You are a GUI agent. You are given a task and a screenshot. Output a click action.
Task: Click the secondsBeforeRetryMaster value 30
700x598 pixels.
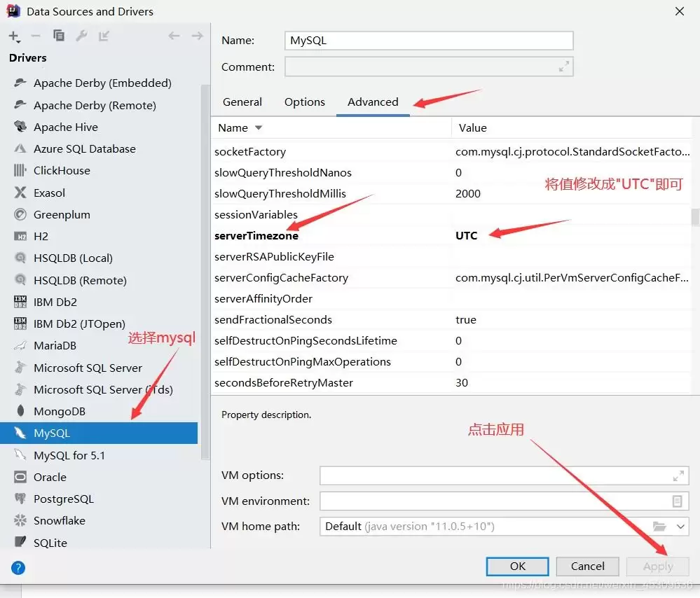click(x=462, y=383)
